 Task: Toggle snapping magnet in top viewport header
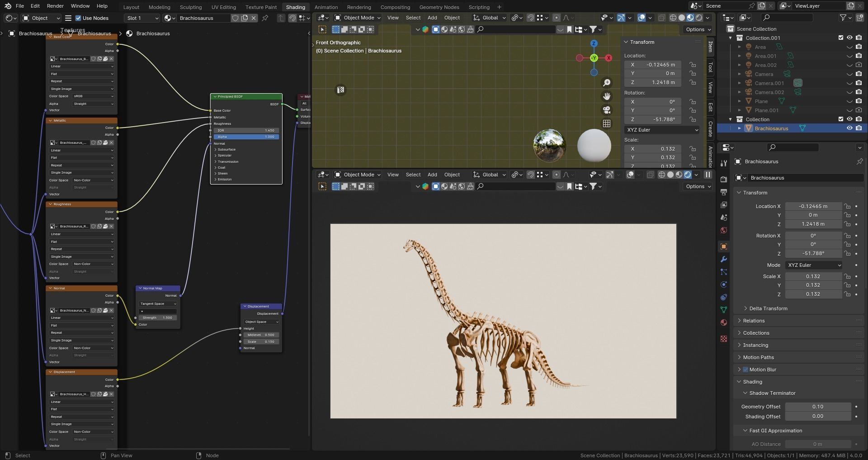(531, 18)
